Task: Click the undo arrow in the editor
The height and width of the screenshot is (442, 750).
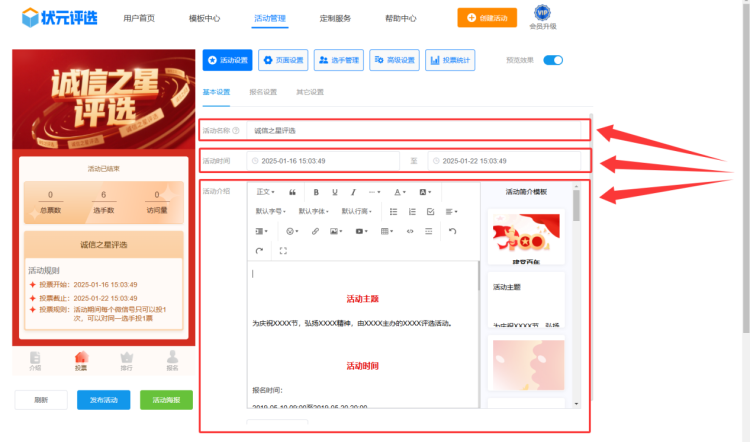Action: (x=452, y=231)
